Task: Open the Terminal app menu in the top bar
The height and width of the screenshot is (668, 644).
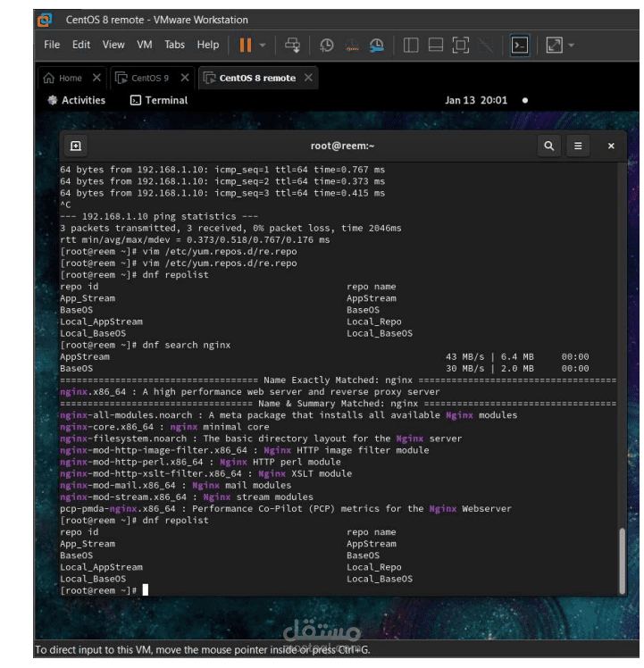Action: click(159, 100)
